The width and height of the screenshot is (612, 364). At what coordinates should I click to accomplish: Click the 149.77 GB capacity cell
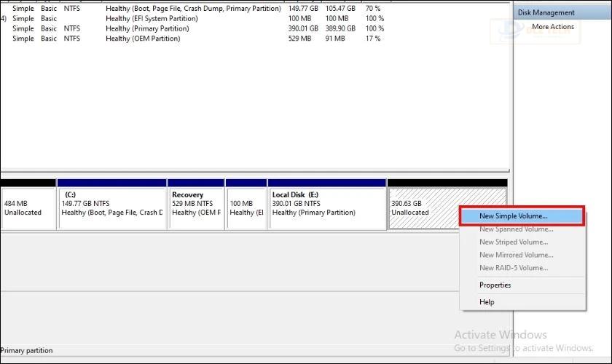click(303, 8)
